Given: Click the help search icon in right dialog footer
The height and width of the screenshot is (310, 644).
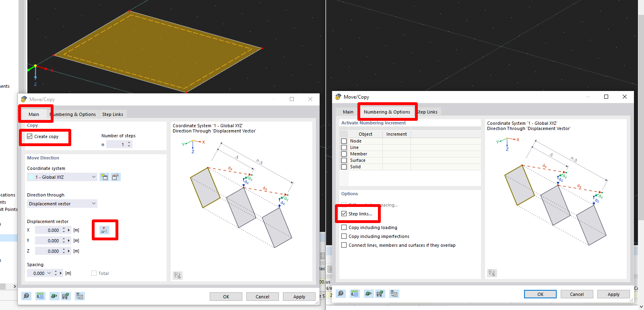Looking at the screenshot, I should [341, 293].
